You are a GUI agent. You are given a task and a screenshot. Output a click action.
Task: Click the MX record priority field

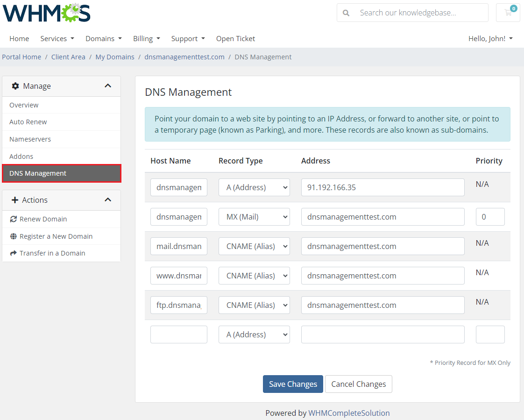coord(490,217)
